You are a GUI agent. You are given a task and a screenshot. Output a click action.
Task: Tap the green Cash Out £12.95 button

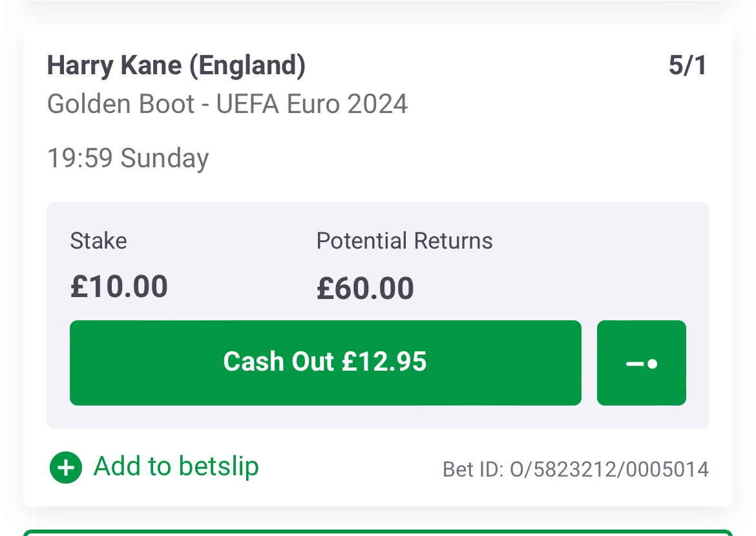coord(326,362)
